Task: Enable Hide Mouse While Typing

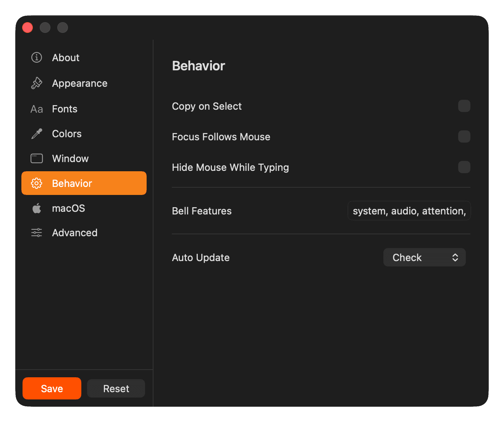Action: click(x=464, y=167)
